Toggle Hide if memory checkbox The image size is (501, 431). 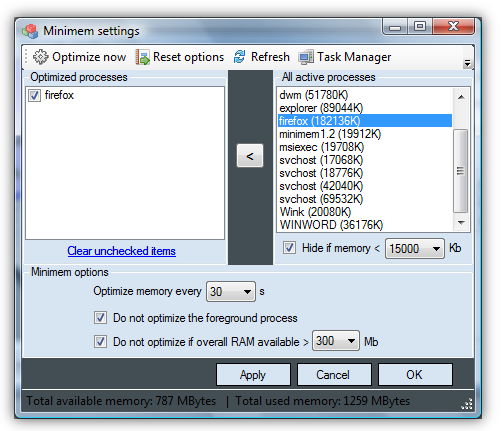tap(289, 248)
